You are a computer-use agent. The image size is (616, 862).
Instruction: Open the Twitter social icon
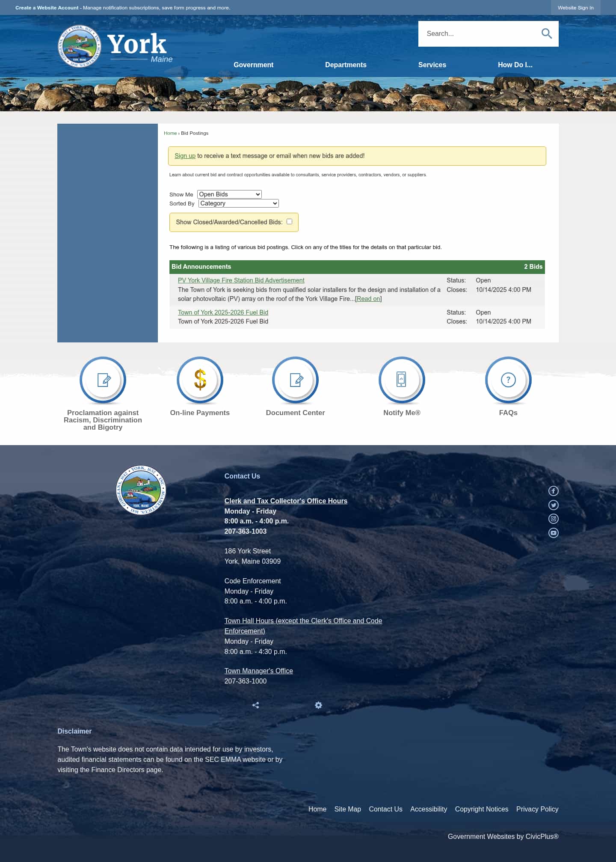coord(553,505)
